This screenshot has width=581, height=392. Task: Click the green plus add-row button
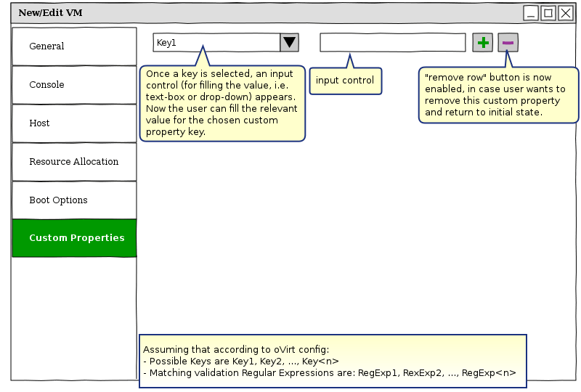483,43
